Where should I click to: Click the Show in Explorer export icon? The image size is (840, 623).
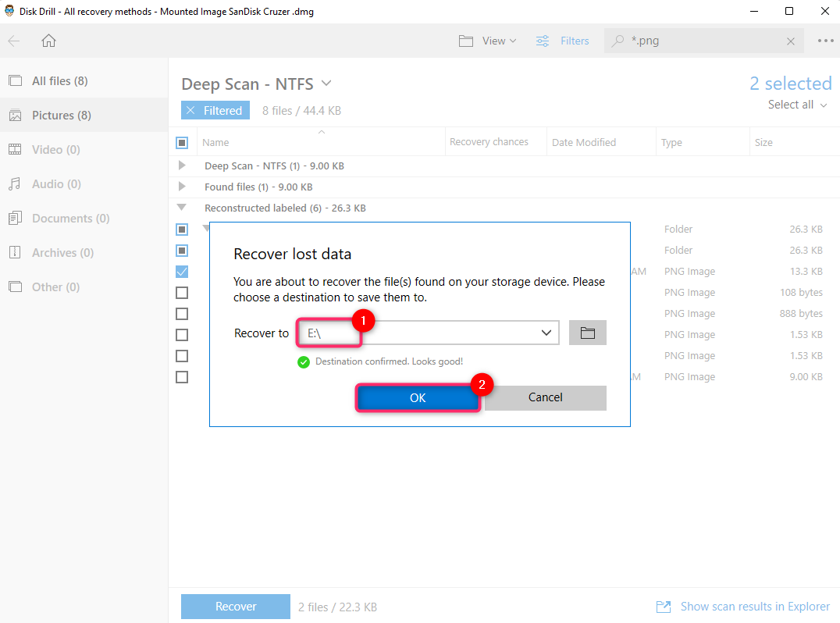(664, 607)
